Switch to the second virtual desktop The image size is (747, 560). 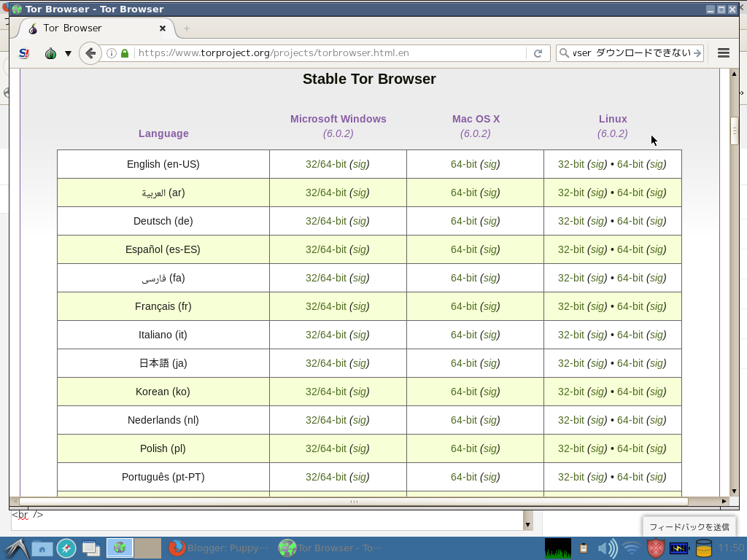(147, 548)
